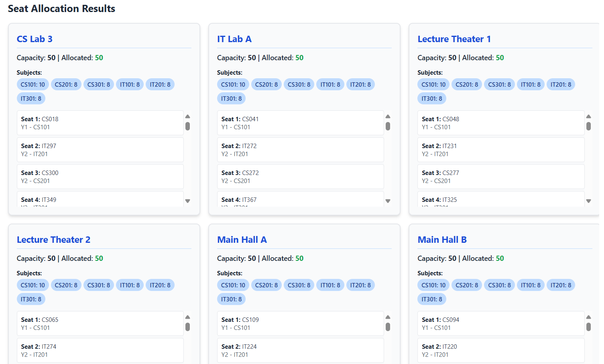Click the CS301: 8 badge in Main Hall A
The image size is (604, 364).
point(299,285)
